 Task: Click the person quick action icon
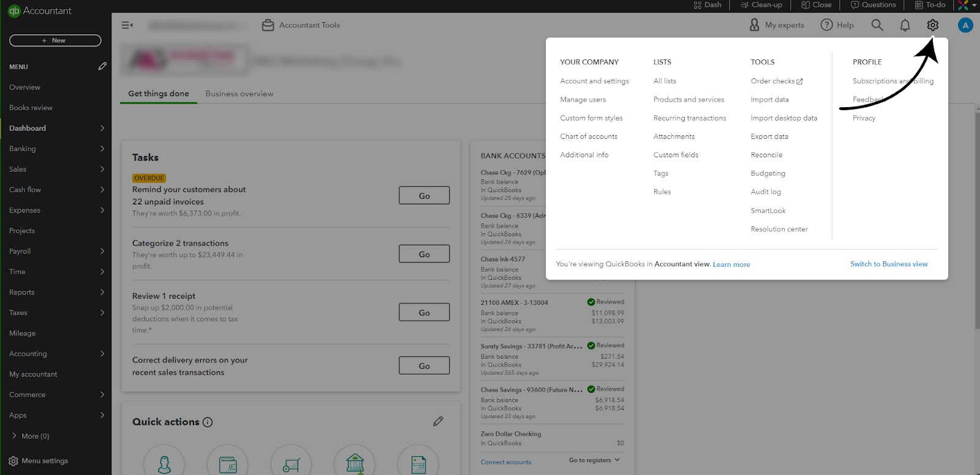(164, 464)
